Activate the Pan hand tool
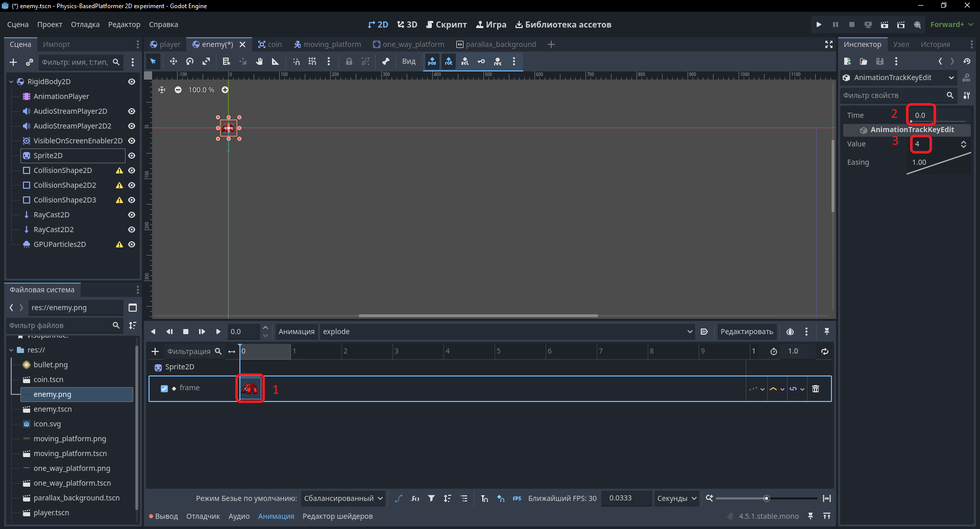Image resolution: width=980 pixels, height=529 pixels. (259, 61)
